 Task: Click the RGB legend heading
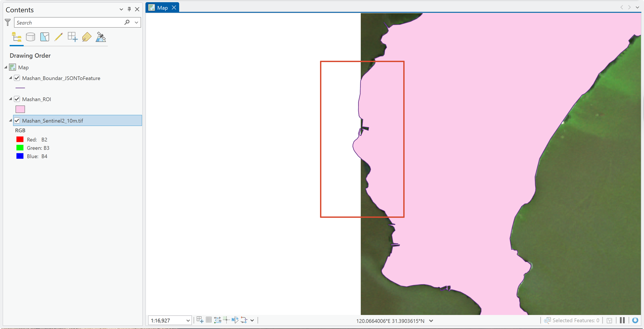point(20,131)
